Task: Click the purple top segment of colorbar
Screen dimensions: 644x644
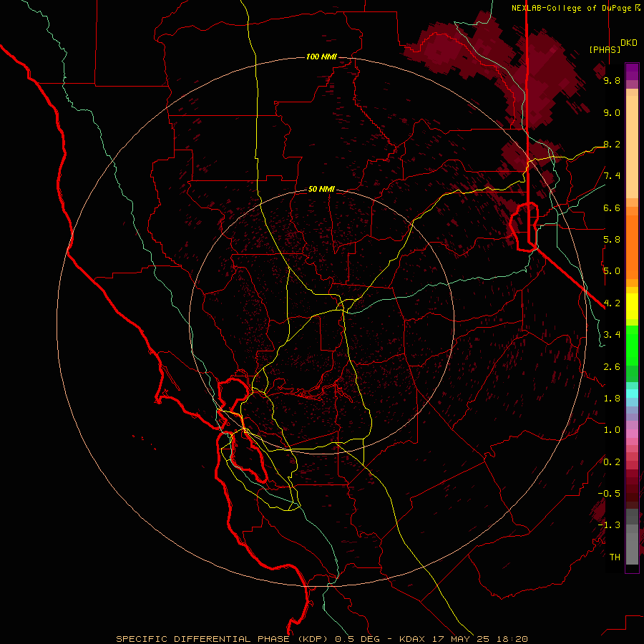Action: click(x=632, y=72)
